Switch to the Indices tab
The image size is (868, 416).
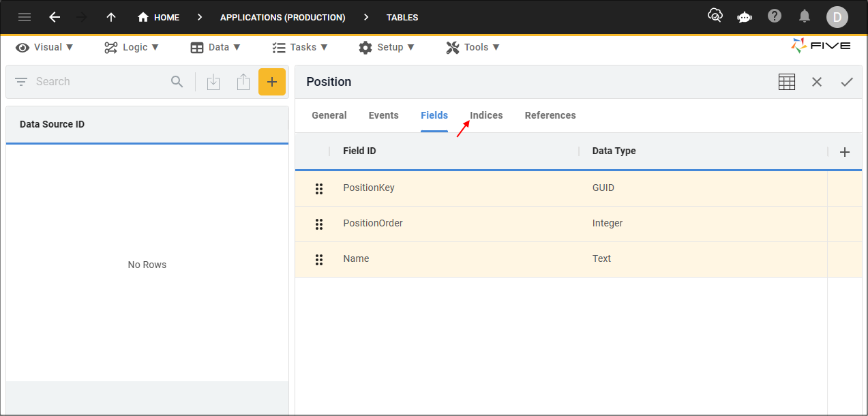coord(486,115)
